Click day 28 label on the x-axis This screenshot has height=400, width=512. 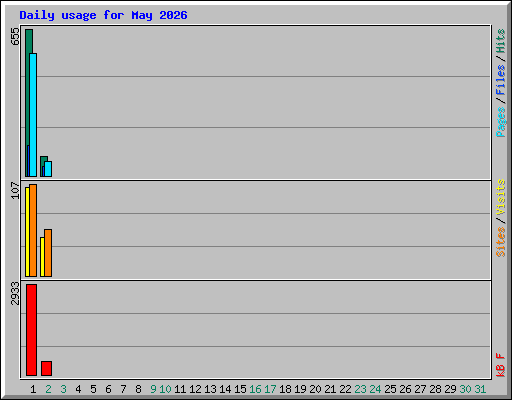click(x=435, y=389)
